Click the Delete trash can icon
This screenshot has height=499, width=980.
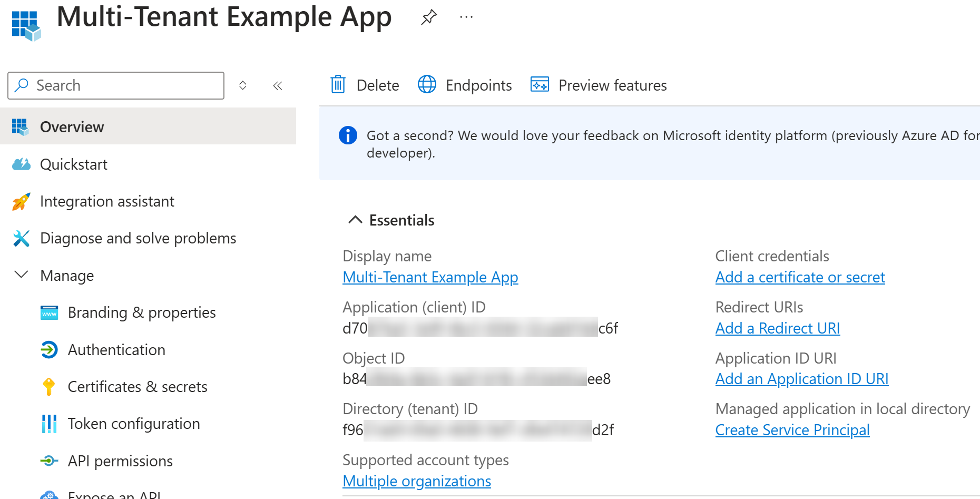(x=338, y=85)
